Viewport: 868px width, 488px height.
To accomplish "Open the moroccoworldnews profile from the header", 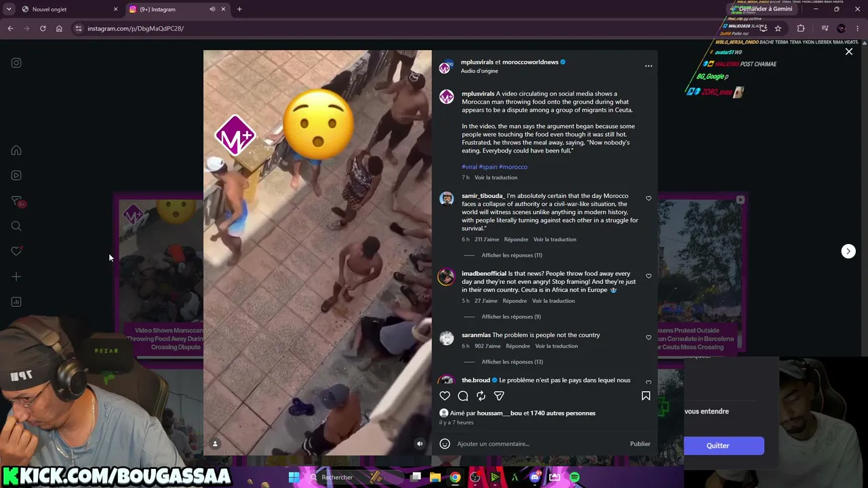I will 530,62.
